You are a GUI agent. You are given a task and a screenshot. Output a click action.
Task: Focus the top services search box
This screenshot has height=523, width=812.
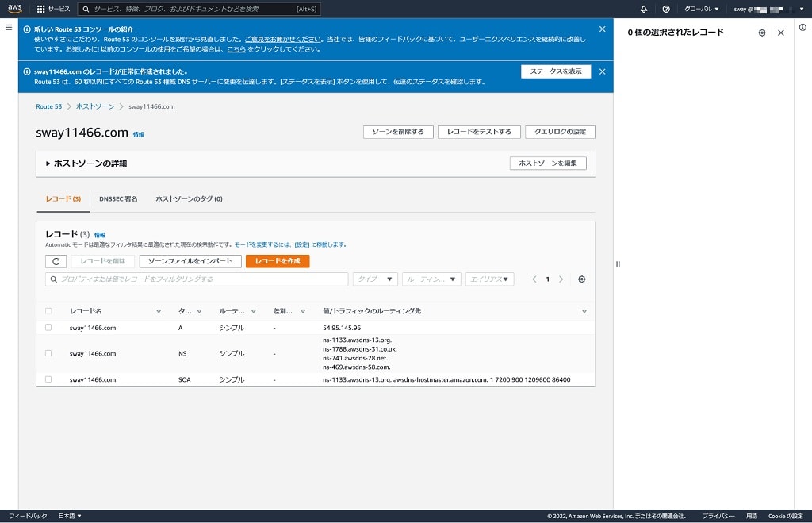(x=199, y=9)
